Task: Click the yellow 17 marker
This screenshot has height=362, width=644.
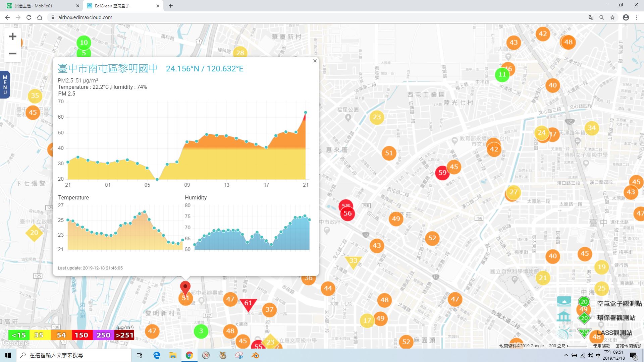Action: [x=367, y=320]
